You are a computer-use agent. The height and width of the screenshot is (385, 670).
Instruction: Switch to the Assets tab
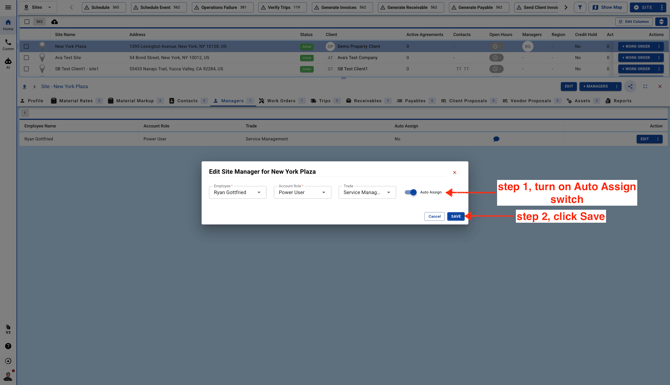pos(583,101)
